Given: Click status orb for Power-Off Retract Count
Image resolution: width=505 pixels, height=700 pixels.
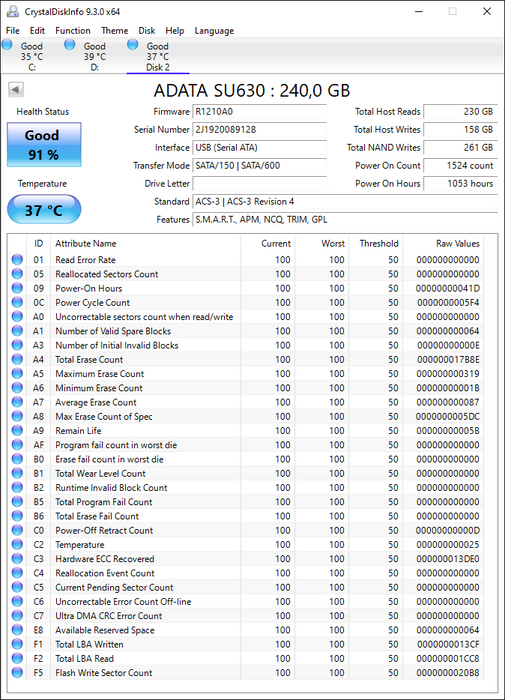Looking at the screenshot, I should pyautogui.click(x=17, y=530).
